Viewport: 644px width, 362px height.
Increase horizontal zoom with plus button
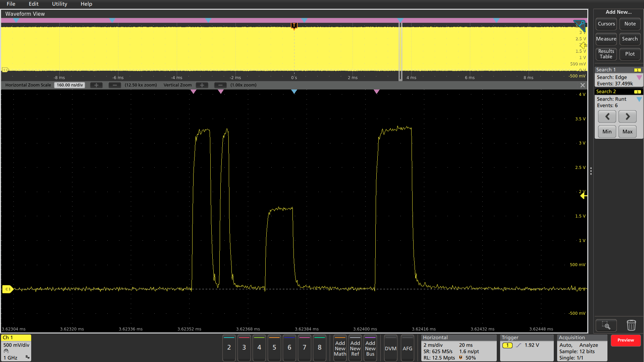pos(96,85)
